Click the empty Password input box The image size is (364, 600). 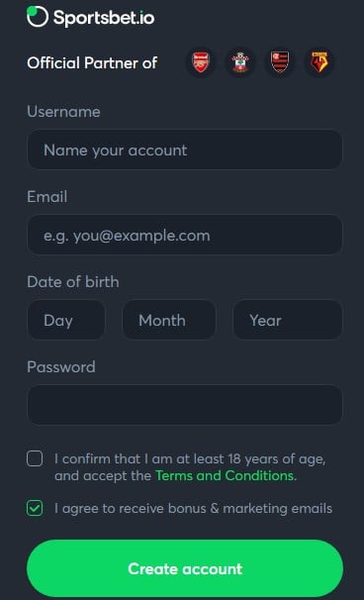tap(185, 405)
